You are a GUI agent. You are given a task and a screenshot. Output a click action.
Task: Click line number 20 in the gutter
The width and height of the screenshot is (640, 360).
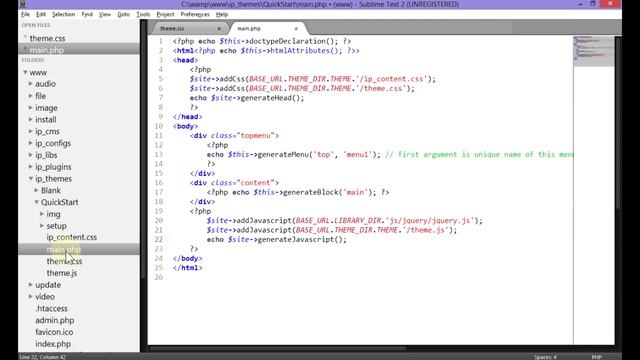(x=158, y=220)
